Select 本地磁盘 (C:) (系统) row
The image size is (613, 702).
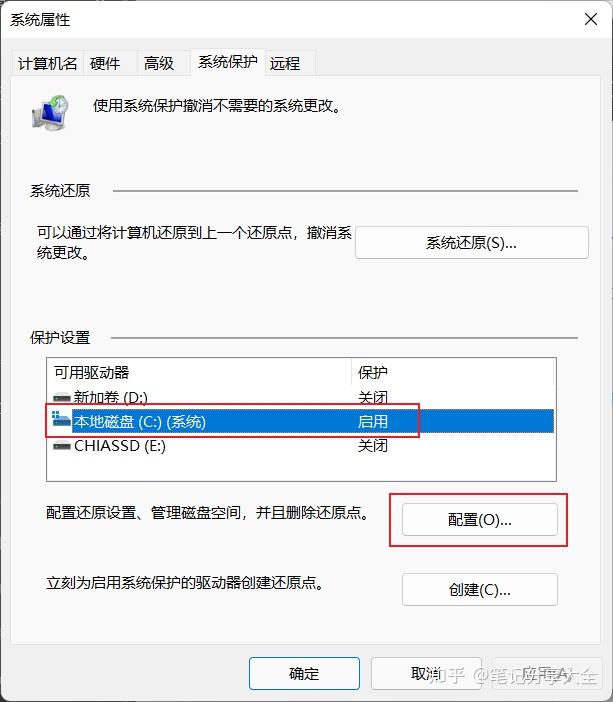point(300,421)
